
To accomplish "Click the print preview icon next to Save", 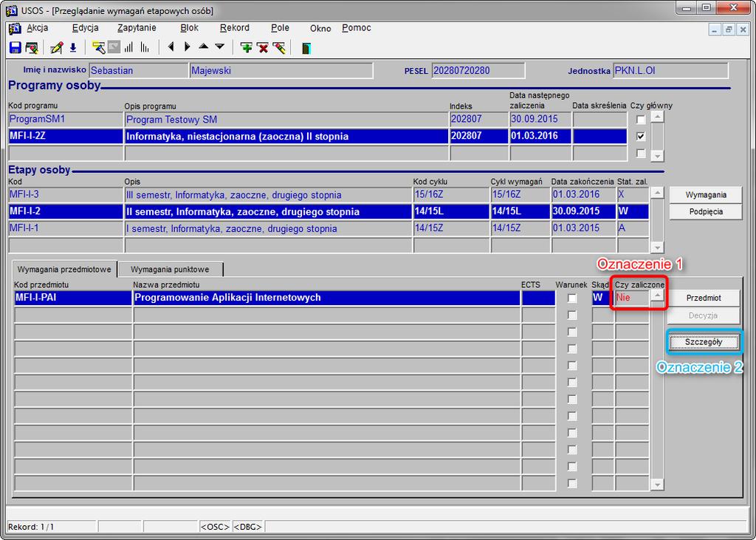I will coord(32,47).
